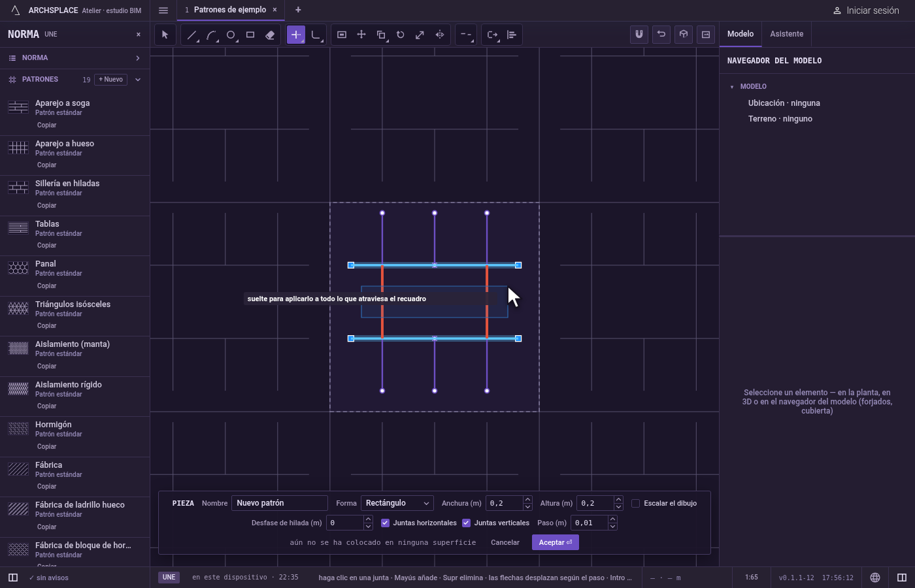This screenshot has height=588, width=915.
Task: Uncheck Juntas horizontales
Action: tap(385, 523)
